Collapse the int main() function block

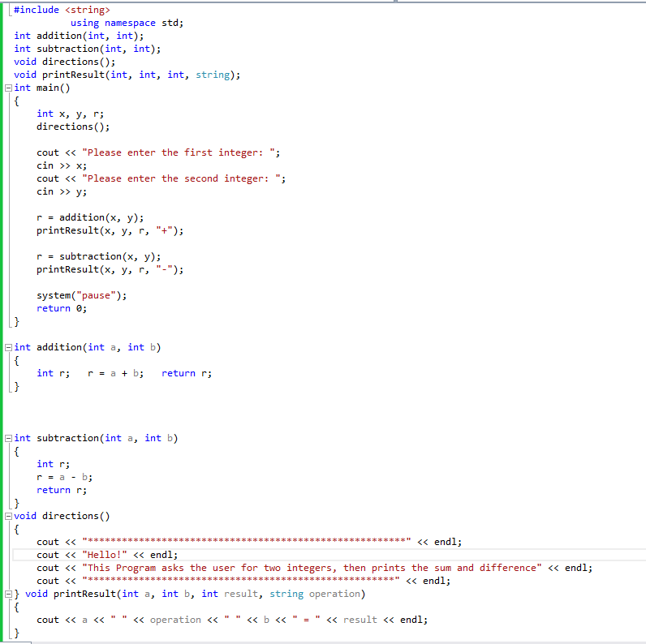click(x=8, y=88)
